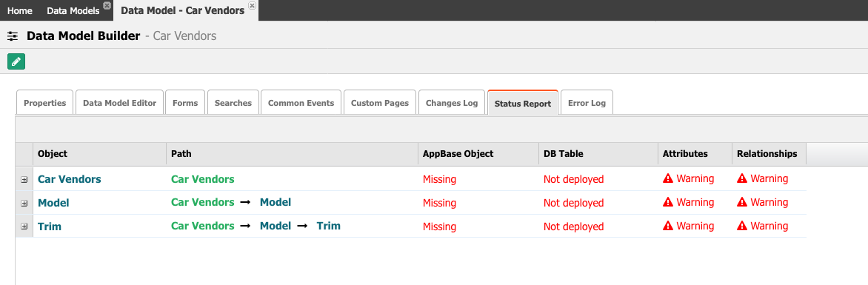Click the Relationships warning triangle for Car Vendors
Viewport: 868px width, 285px height.
click(742, 178)
